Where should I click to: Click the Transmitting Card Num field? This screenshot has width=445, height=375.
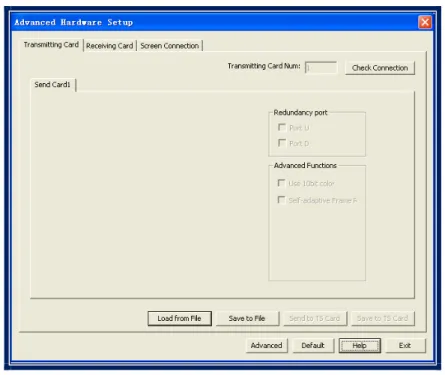pos(321,68)
